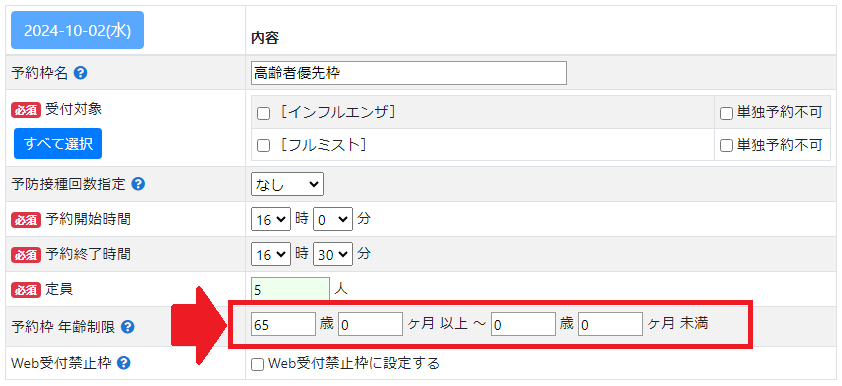Viewport: 842px width, 386px height.
Task: Open 予約開始時間 minute dropdown
Action: click(333, 220)
